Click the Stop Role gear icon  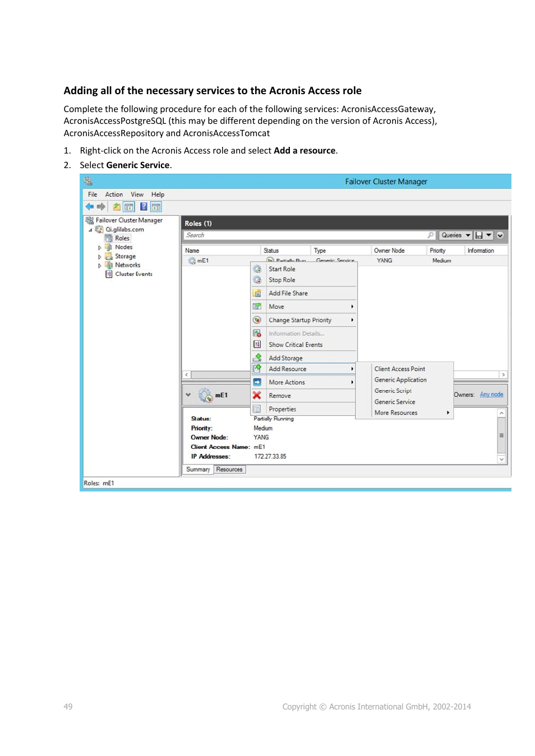click(x=257, y=280)
